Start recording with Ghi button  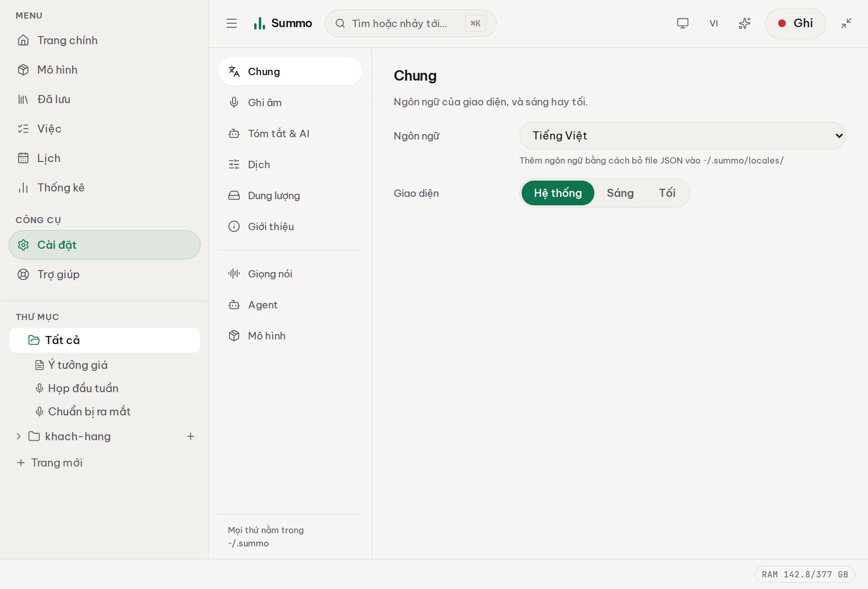[x=795, y=23]
